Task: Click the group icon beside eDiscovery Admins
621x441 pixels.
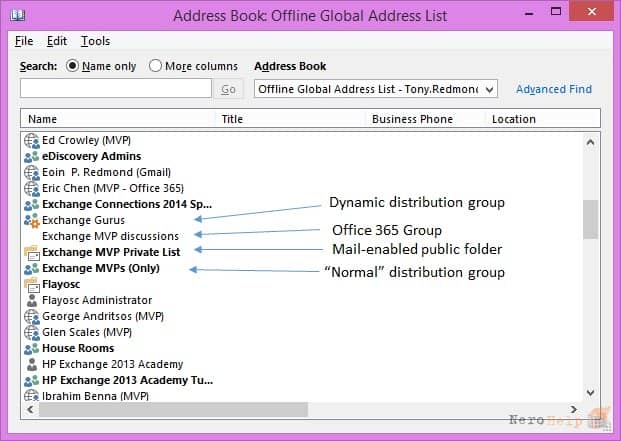Action: point(32,157)
